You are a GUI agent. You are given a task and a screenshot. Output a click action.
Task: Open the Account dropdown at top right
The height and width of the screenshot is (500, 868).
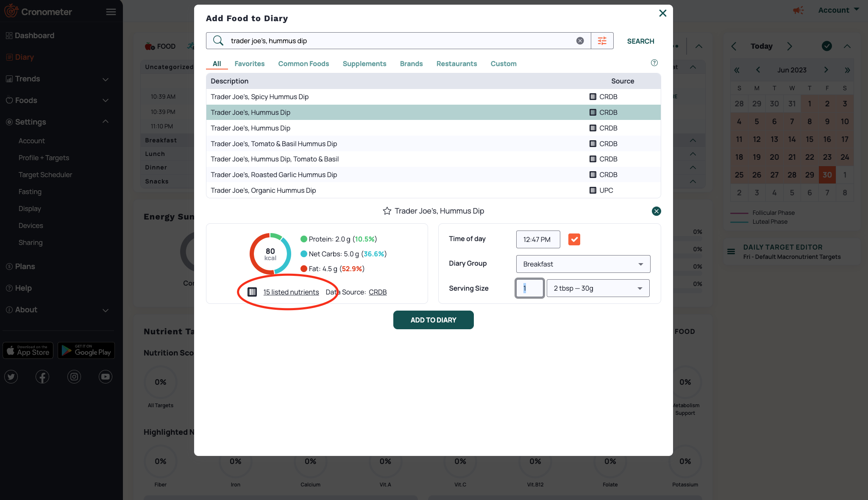coord(838,10)
